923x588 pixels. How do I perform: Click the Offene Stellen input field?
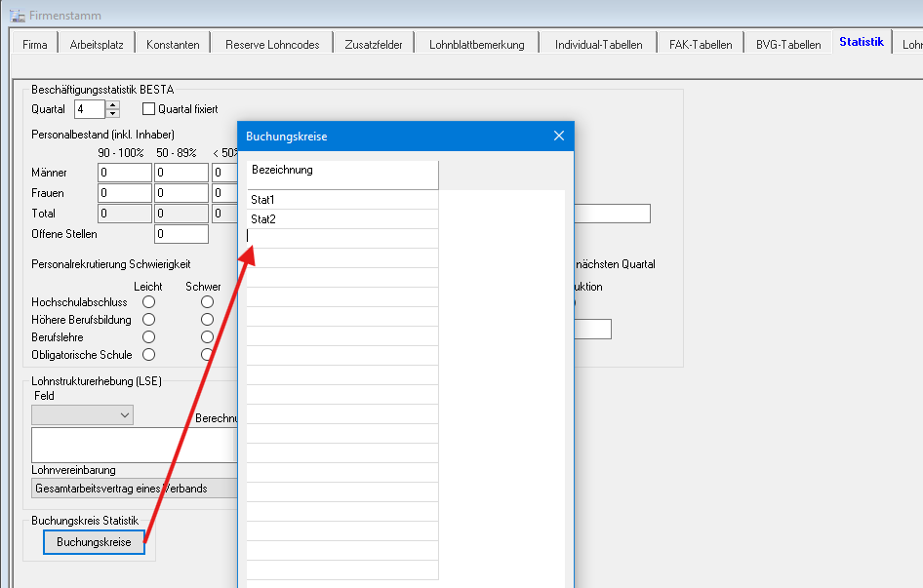tap(181, 234)
